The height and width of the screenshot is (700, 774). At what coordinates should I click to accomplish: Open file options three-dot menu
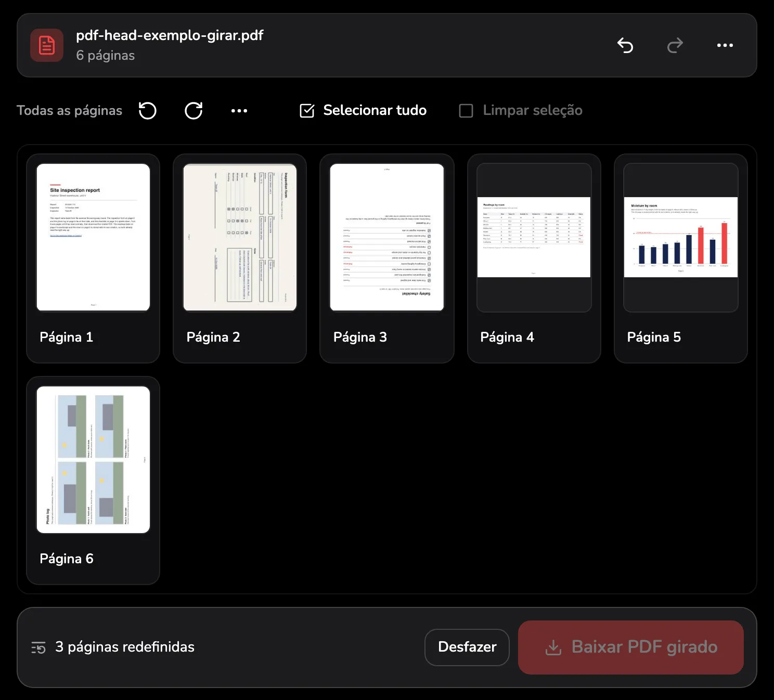coord(725,45)
